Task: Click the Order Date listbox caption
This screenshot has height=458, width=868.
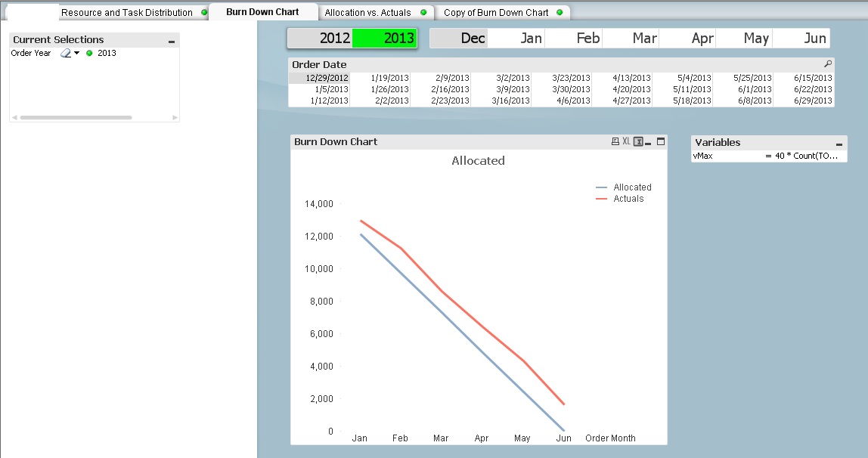Action: tap(561, 65)
